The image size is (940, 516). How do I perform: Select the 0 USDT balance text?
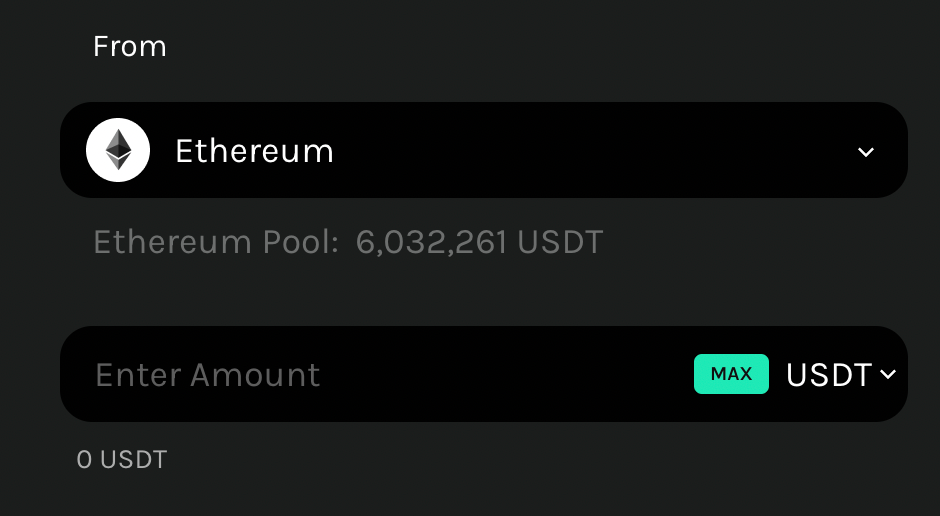(122, 460)
